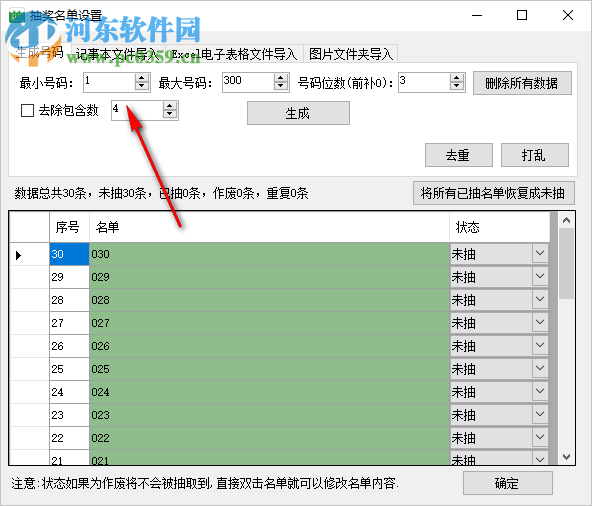Click the list scrollbar up arrow

(566, 220)
